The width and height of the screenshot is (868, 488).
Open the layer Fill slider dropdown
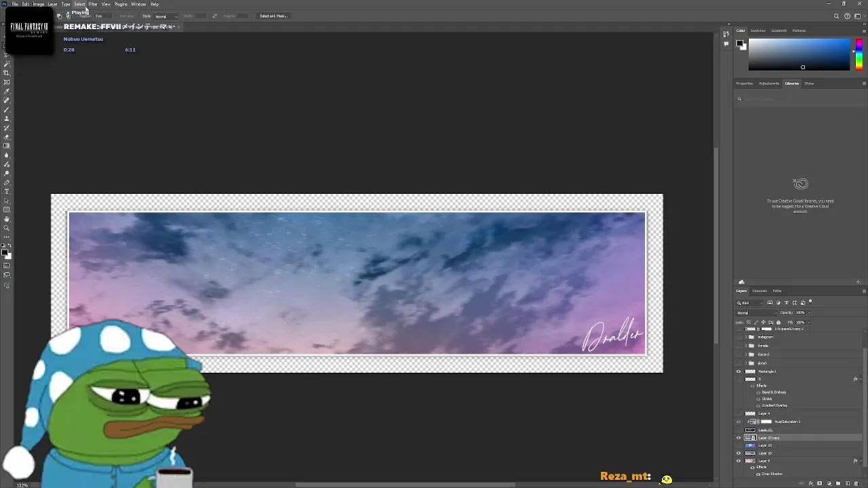pos(809,322)
